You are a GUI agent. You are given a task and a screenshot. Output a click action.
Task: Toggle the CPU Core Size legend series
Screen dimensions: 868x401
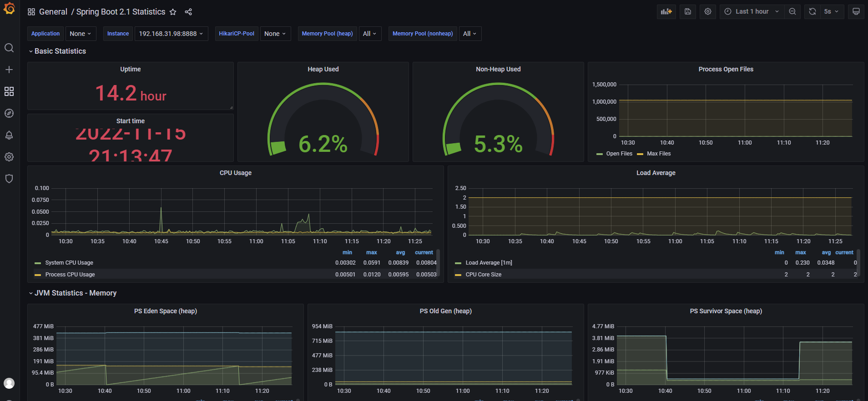click(x=484, y=275)
